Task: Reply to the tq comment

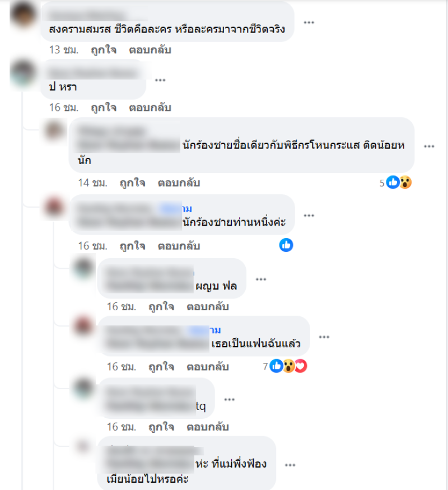Action: pos(208,427)
